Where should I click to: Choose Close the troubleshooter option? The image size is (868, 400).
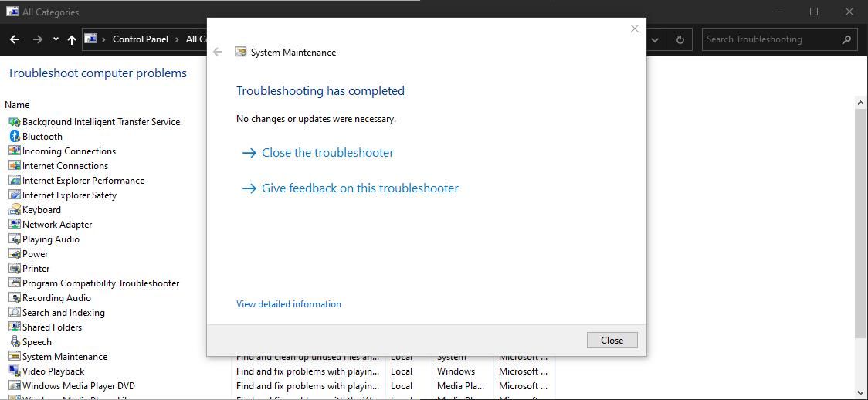point(317,153)
